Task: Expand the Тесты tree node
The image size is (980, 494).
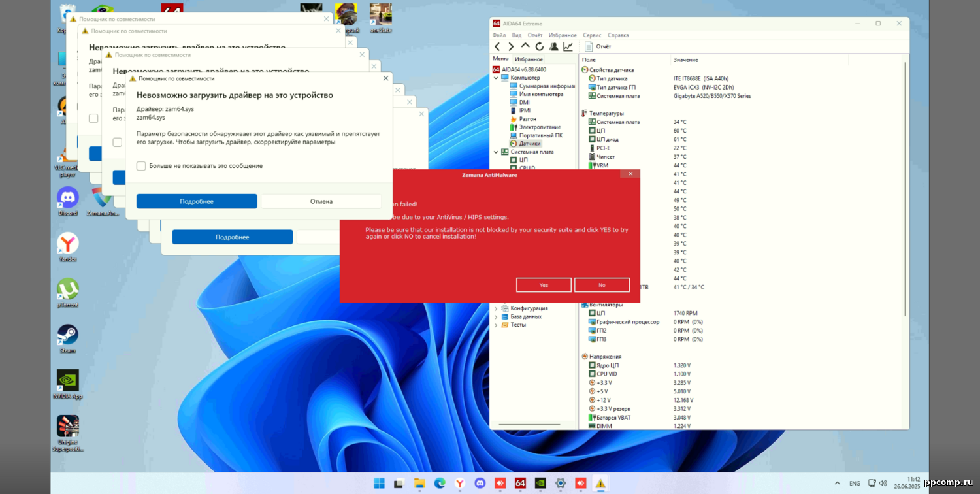Action: point(496,325)
